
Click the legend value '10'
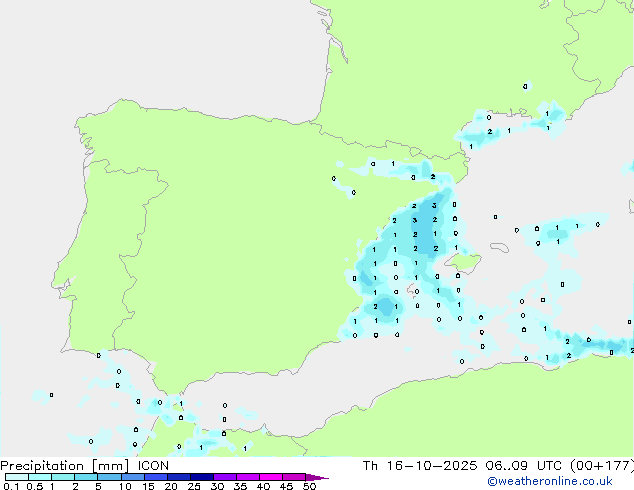click(125, 486)
